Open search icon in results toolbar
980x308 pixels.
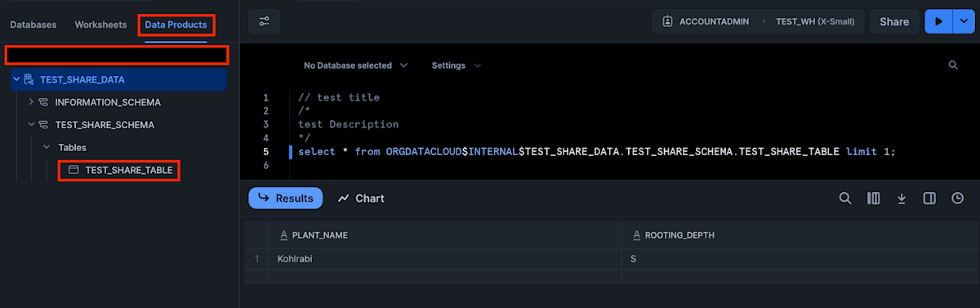[x=845, y=199]
